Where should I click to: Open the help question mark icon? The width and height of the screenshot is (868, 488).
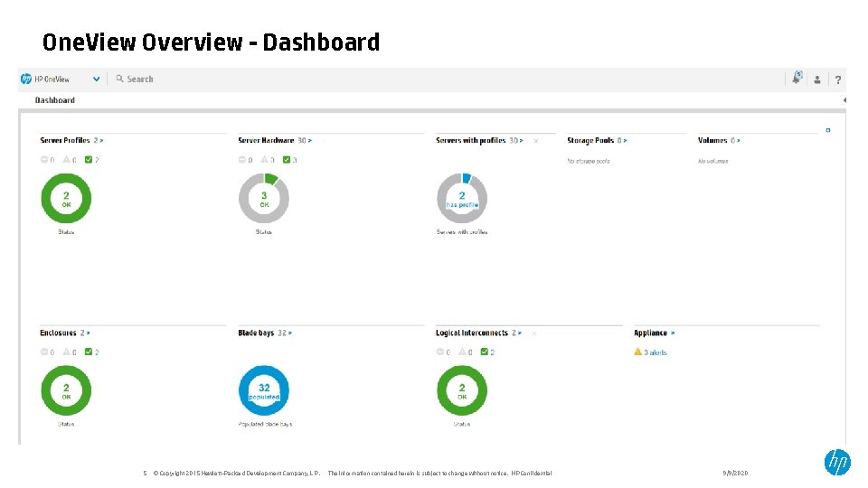tap(838, 80)
